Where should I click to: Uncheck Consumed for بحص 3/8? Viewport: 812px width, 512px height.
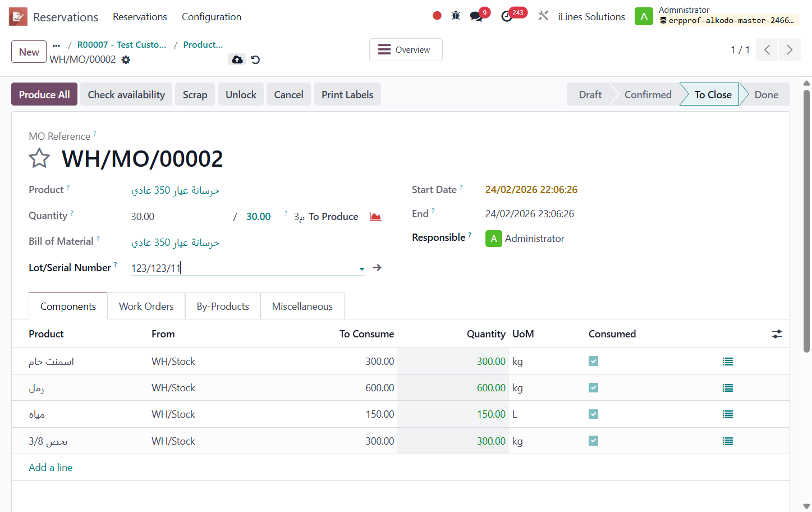[x=593, y=441]
